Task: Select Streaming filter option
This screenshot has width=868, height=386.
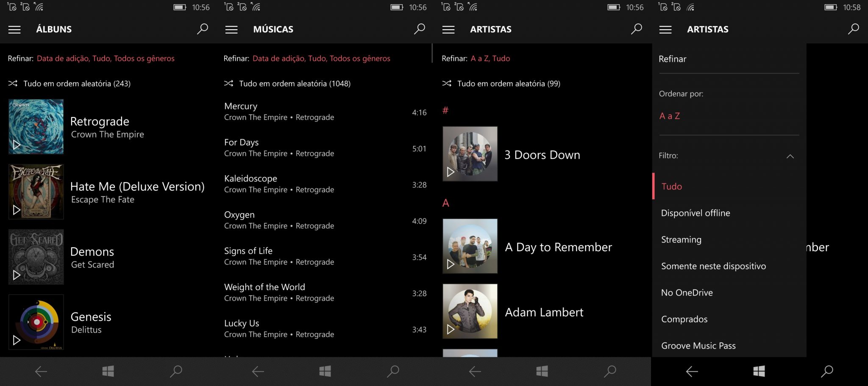Action: [x=681, y=240]
